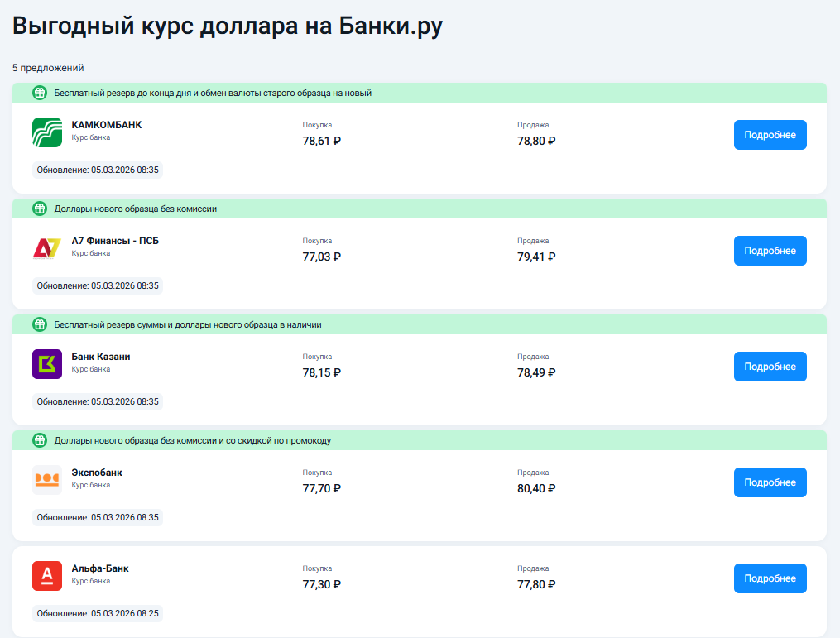Select the page heading 'Выгодный курс доллара на Банки.ру'

(226, 26)
